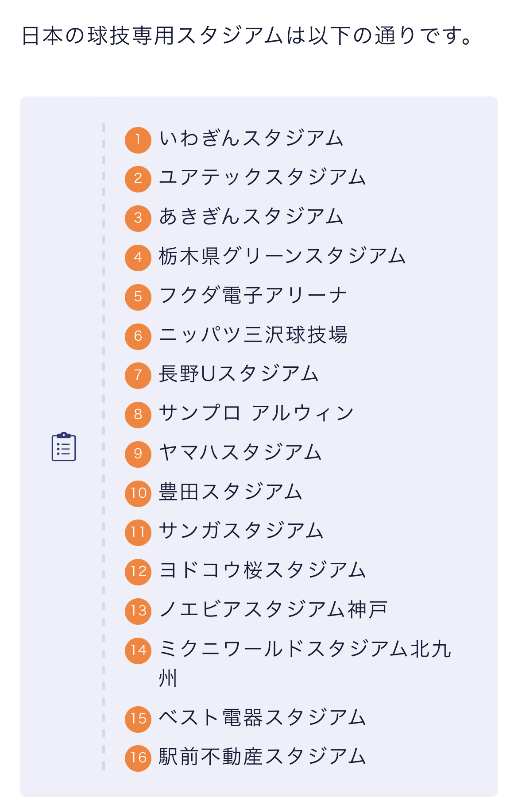The image size is (518, 812).
Task: Select ヤマハスタジアム item
Action: coord(240,453)
